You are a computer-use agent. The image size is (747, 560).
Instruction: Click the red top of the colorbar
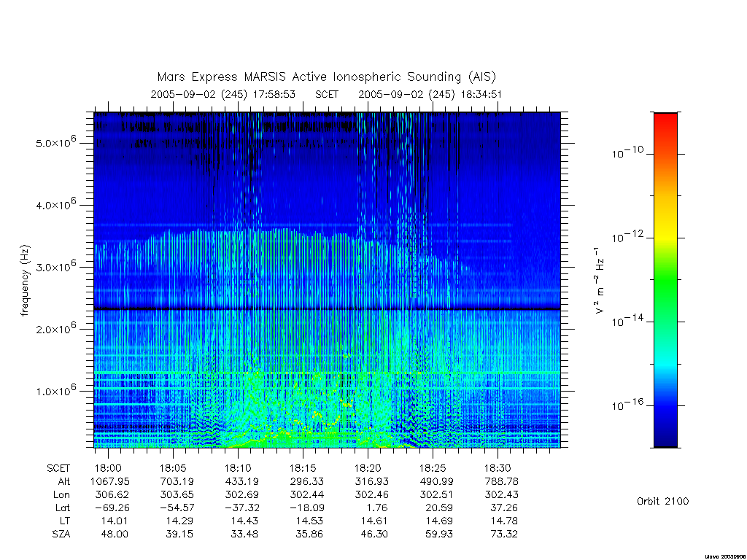click(665, 119)
